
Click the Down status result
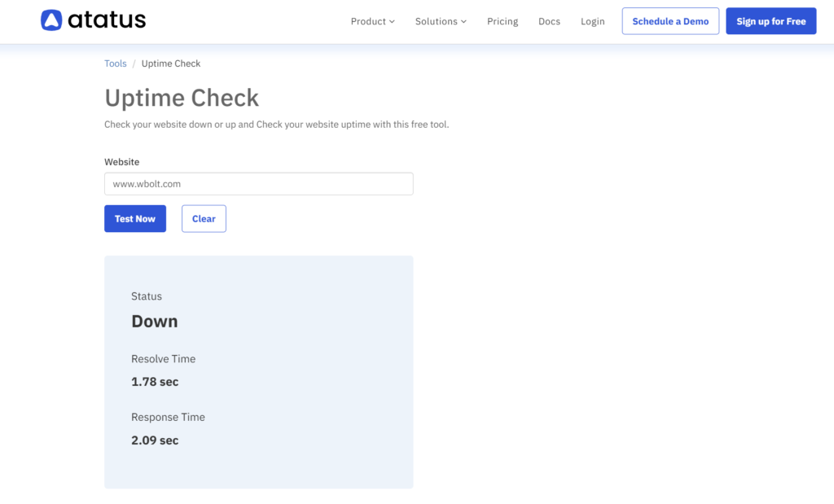tap(155, 322)
